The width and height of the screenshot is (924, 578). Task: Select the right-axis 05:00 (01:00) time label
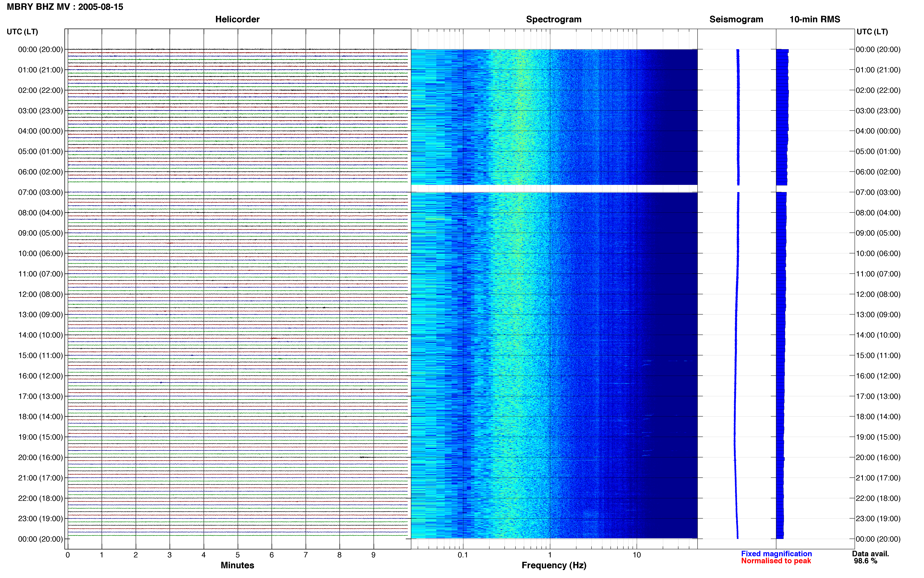pos(878,151)
